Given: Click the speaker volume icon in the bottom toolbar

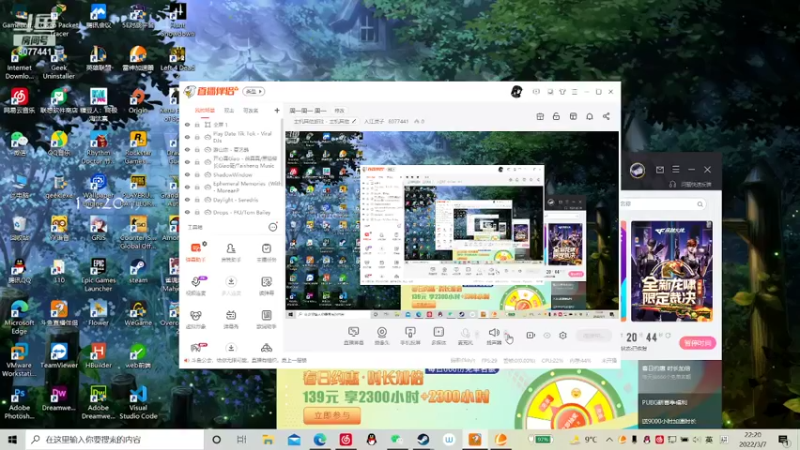Looking at the screenshot, I should [x=493, y=333].
